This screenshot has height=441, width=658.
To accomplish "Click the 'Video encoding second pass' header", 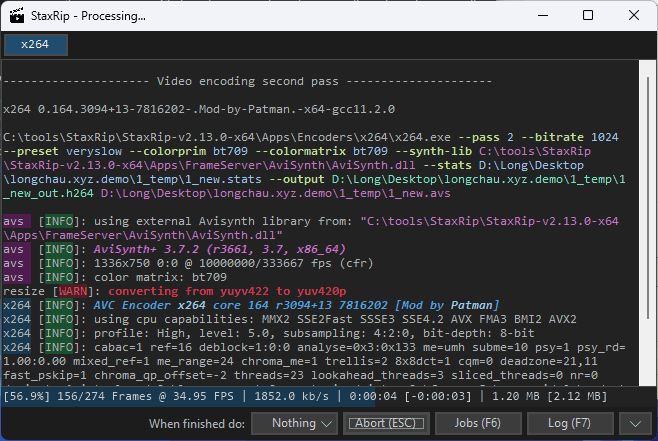I will click(x=248, y=81).
